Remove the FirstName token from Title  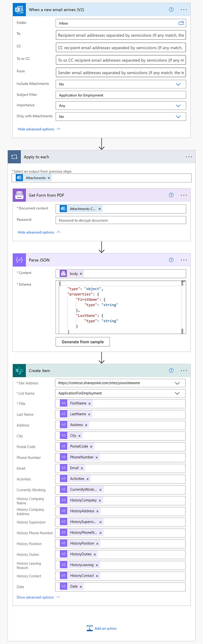(90, 403)
